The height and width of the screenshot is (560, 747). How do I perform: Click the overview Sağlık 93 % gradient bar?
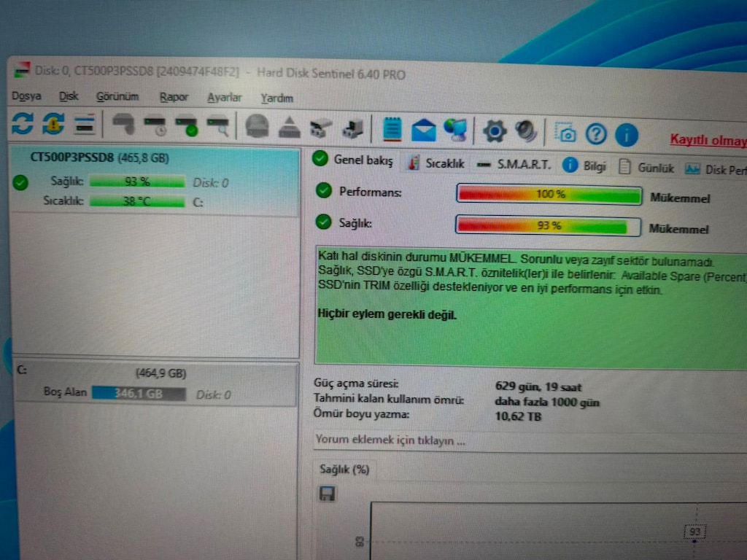(548, 226)
